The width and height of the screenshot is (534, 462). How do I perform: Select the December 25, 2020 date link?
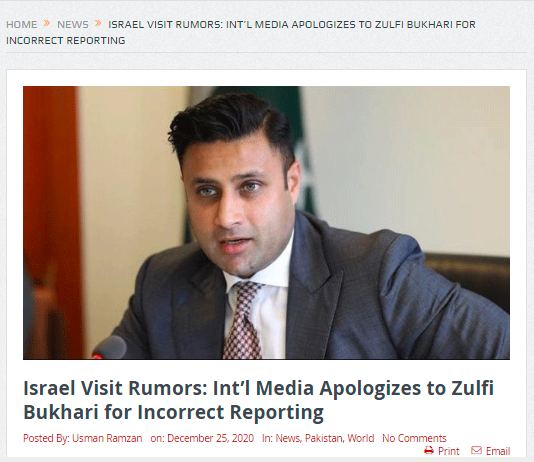(210, 438)
